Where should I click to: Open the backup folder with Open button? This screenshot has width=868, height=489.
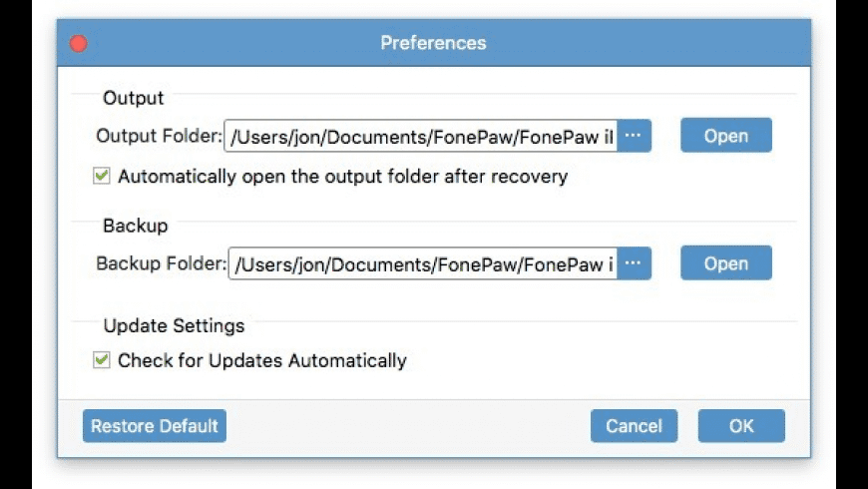coord(725,263)
